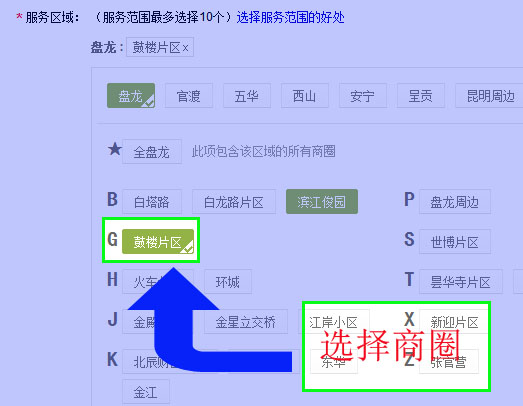Select the 滨江俊园 area option
This screenshot has height=406, width=523.
[322, 201]
